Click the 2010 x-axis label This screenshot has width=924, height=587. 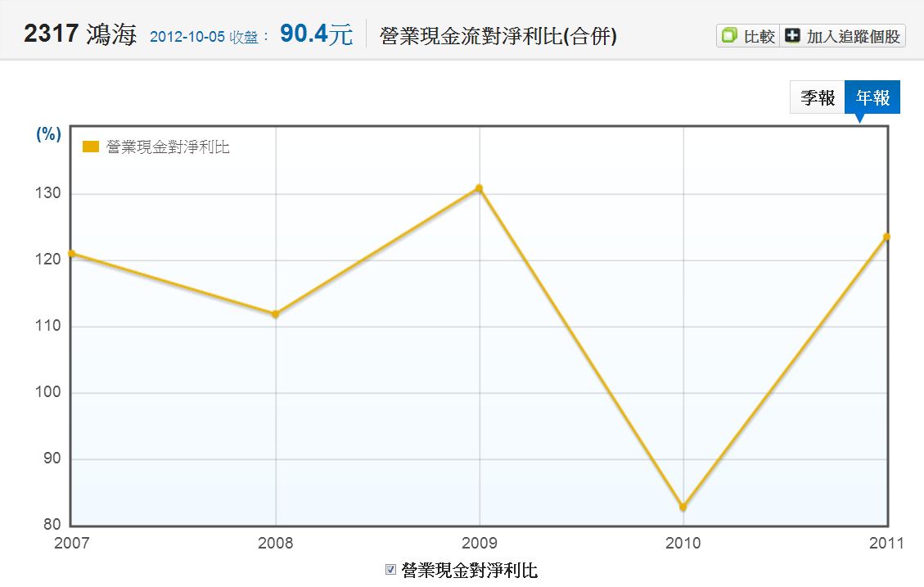click(x=683, y=543)
